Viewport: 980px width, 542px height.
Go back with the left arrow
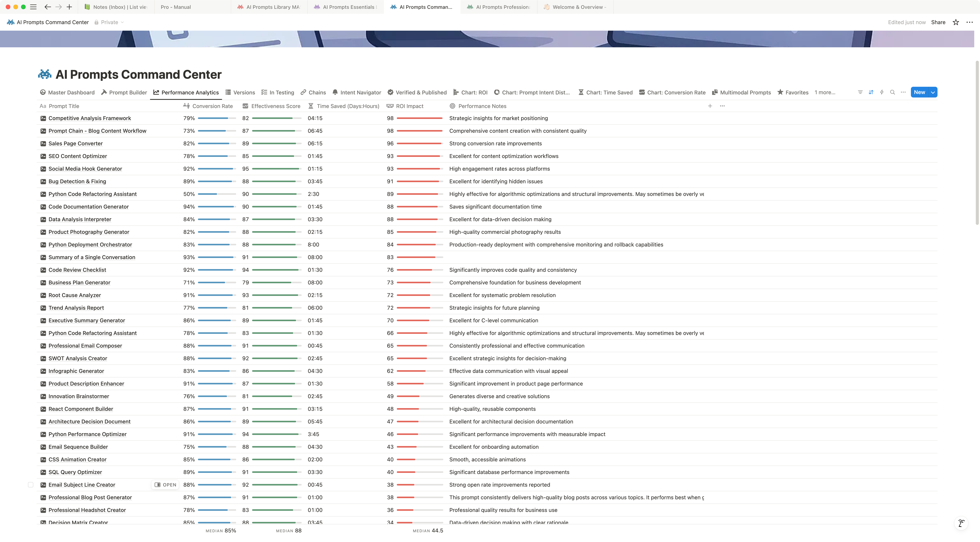click(47, 7)
